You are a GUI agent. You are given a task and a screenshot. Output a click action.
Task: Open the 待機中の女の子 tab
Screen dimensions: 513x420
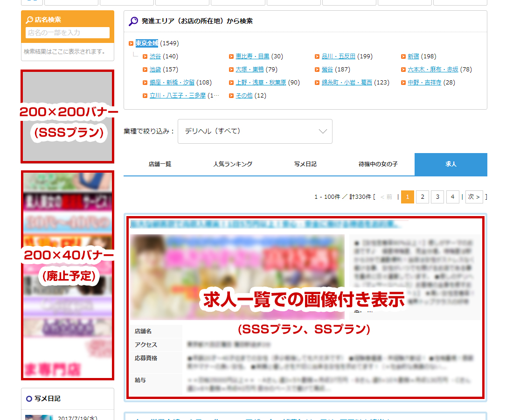coord(378,164)
